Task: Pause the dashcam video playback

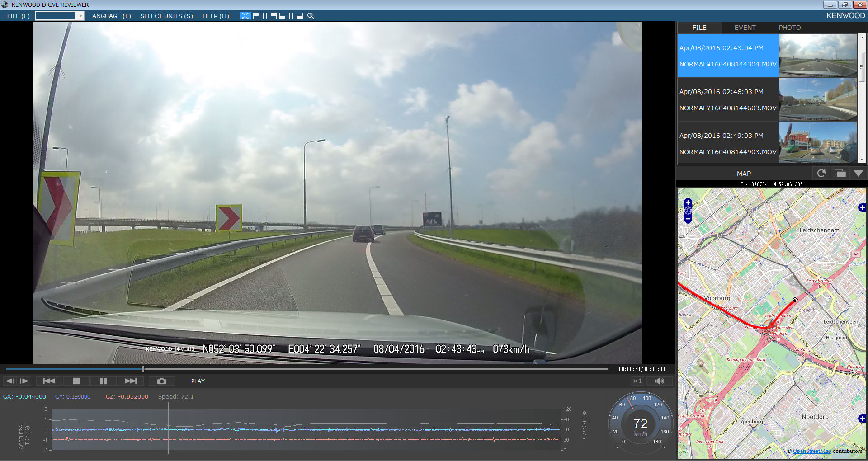Action: [x=103, y=381]
